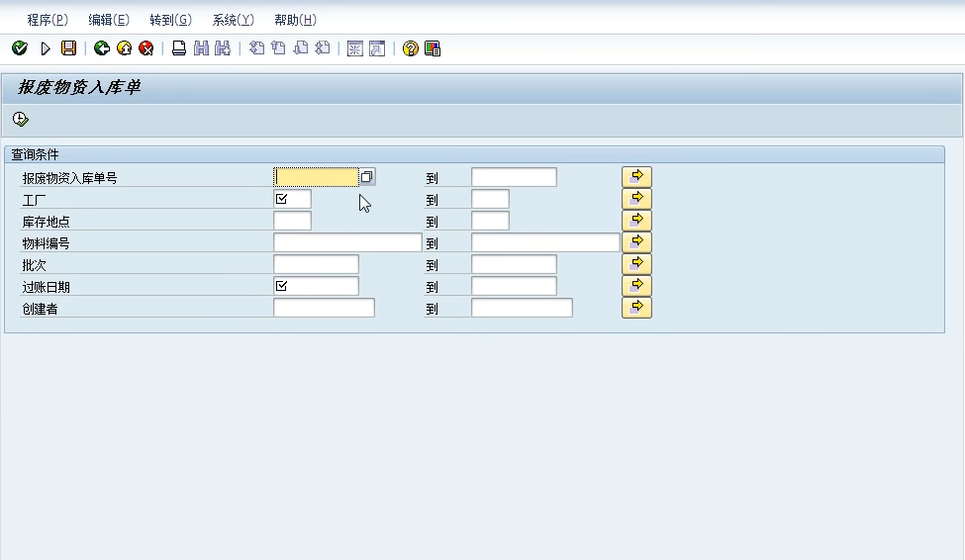Click the yellow Help question mark icon

410,48
